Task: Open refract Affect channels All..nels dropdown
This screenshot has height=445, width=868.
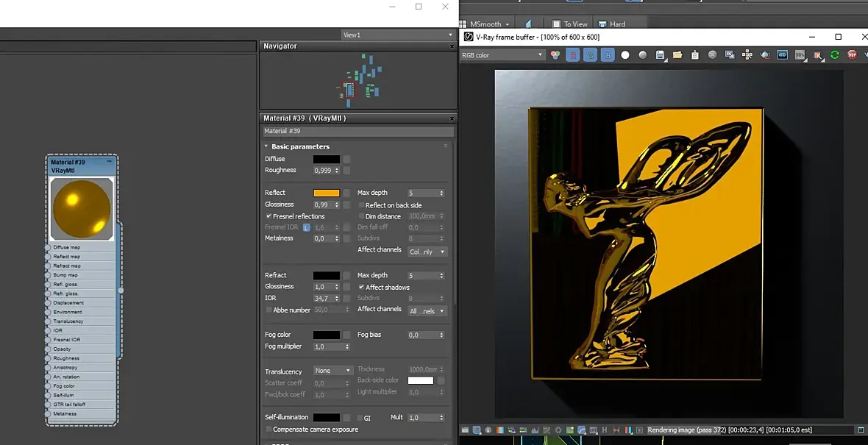Action: (x=427, y=311)
